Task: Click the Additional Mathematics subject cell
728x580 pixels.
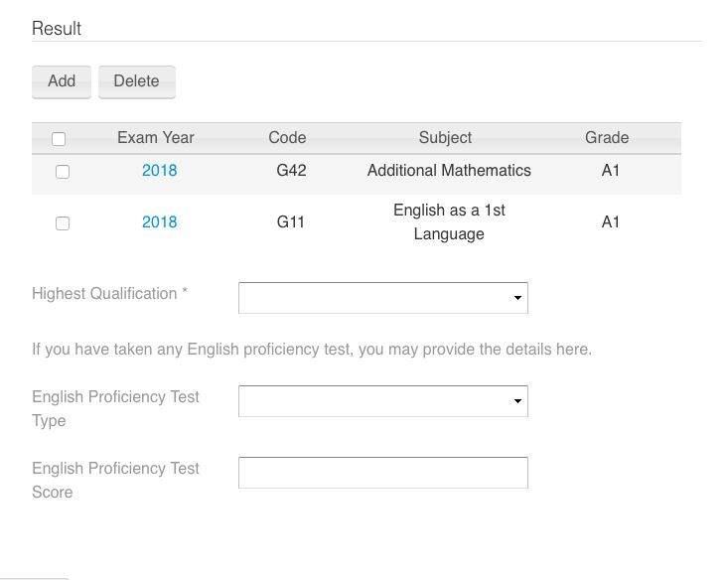Action: pos(449,171)
